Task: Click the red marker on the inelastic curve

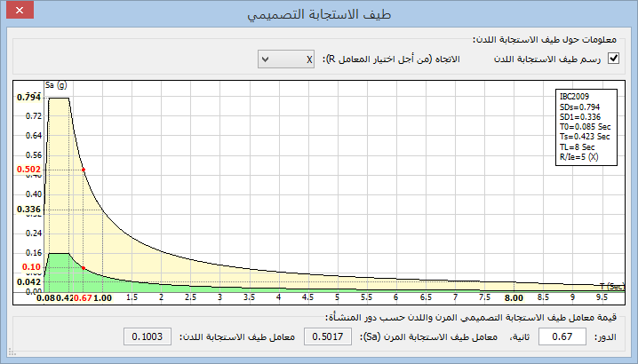Action: (84, 267)
